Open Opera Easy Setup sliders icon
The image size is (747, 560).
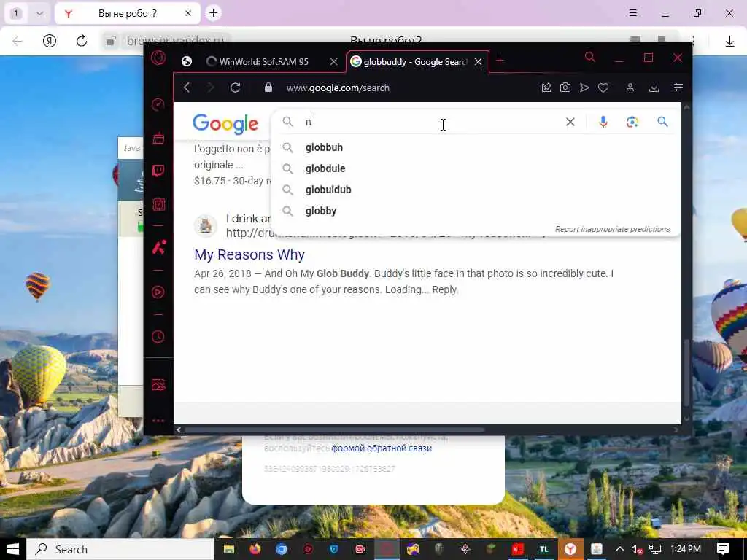click(x=678, y=87)
